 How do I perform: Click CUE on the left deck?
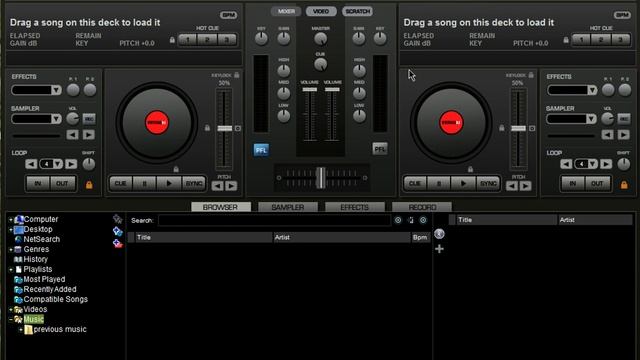click(x=121, y=184)
